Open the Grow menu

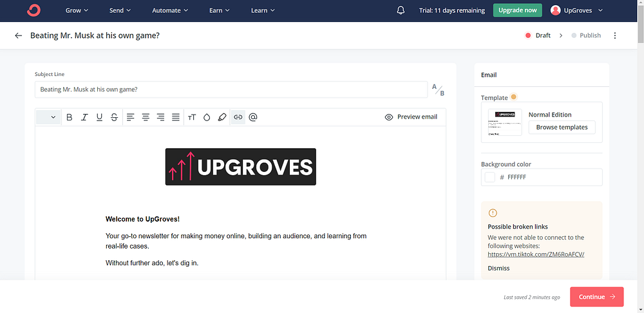(77, 11)
